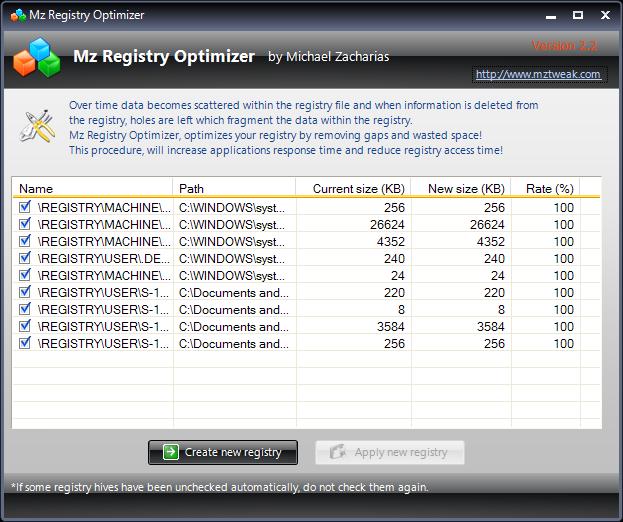Select the name cell of the 24 KB row
623x522 pixels.
tap(104, 276)
